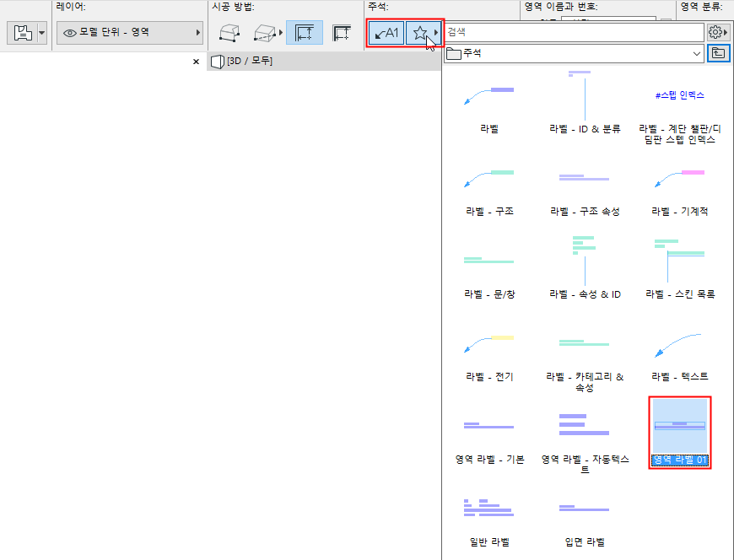Select first box construction method icon
The height and width of the screenshot is (560, 734).
tap(229, 33)
